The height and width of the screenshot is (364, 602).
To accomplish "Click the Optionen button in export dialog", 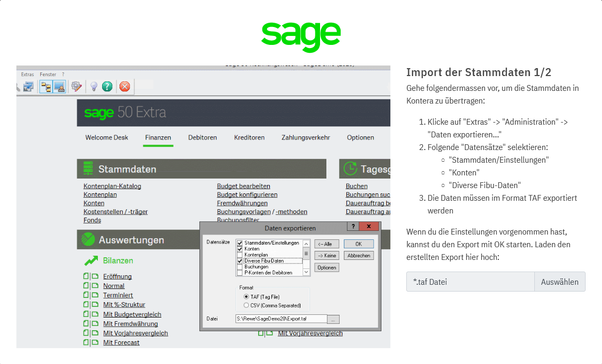I will [x=327, y=268].
